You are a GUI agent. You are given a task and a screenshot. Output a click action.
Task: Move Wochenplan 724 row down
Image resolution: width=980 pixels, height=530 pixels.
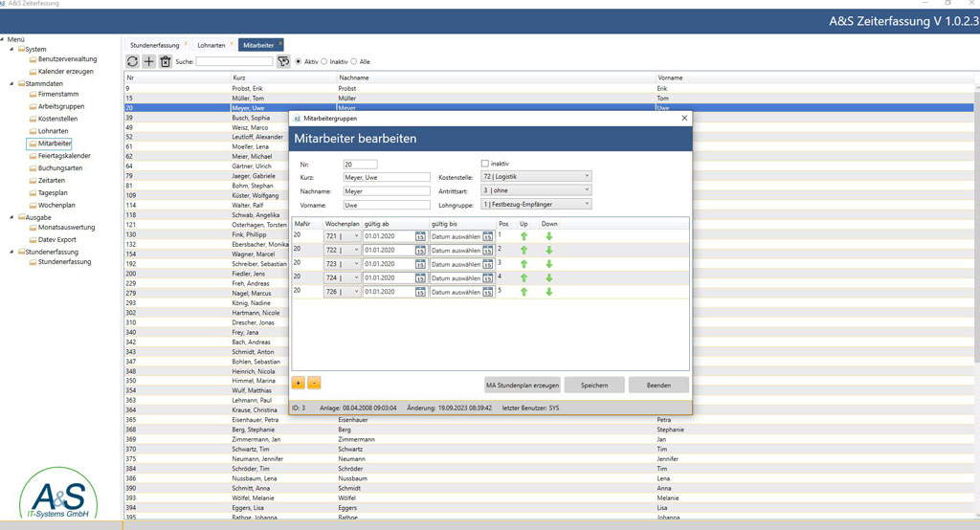tap(548, 277)
